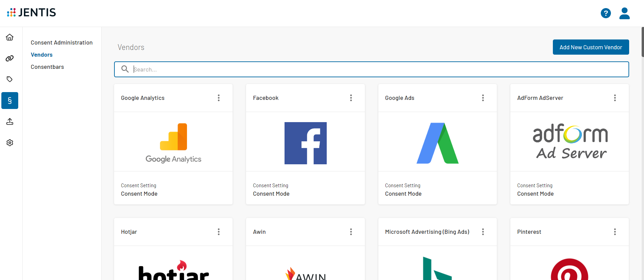Focus the vendor Search field

[x=371, y=69]
